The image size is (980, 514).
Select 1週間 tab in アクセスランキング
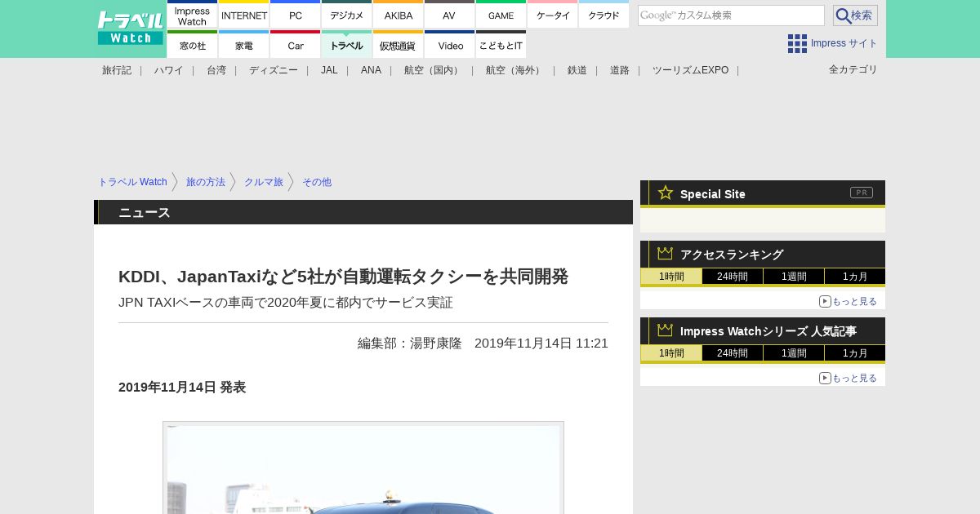794,277
